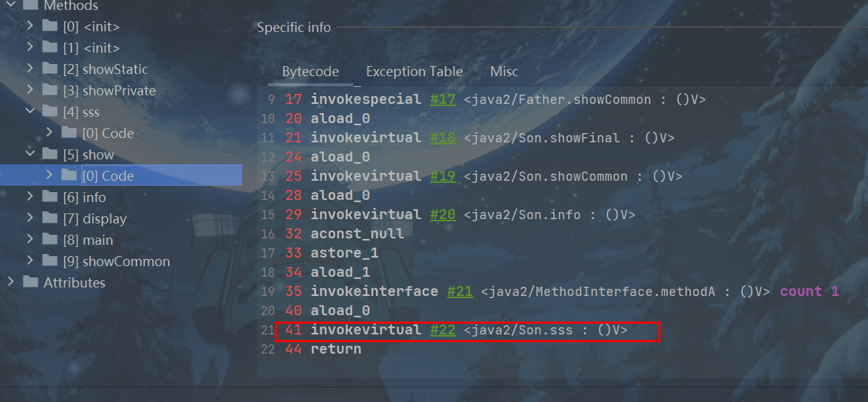
Task: Open the Misc tab
Action: (504, 72)
